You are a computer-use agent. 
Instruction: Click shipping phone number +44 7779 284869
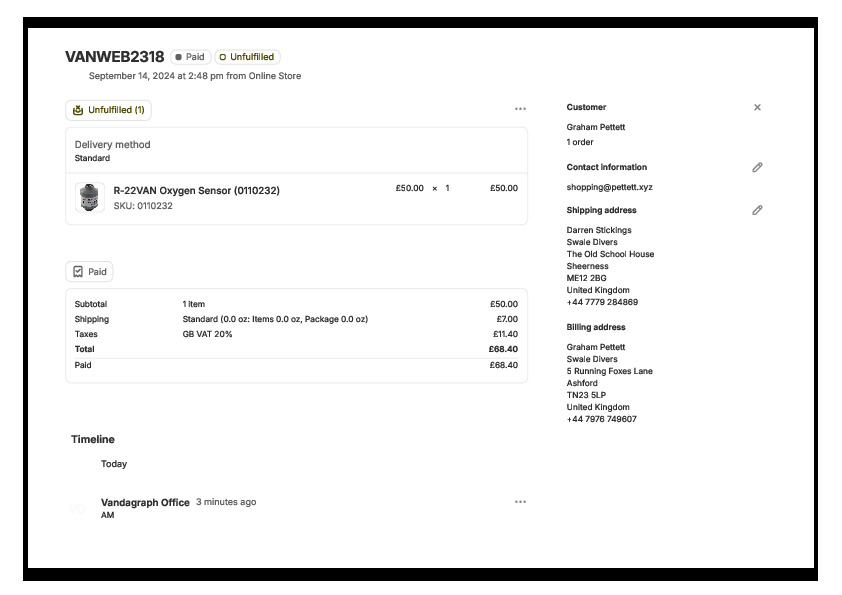tap(602, 302)
